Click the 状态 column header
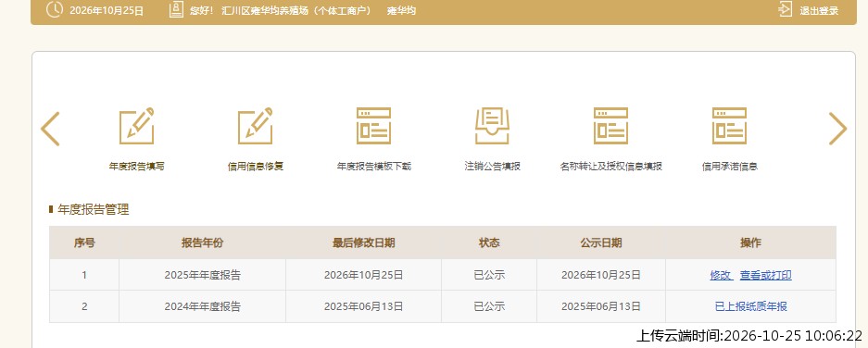 pos(489,242)
